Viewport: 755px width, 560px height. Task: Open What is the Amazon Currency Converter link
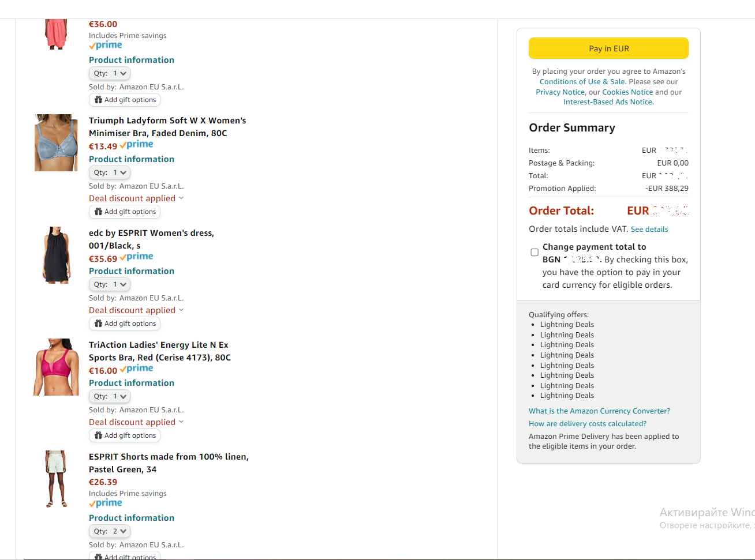[599, 411]
